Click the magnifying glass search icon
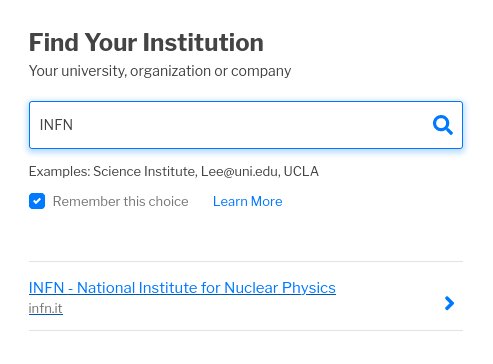The width and height of the screenshot is (493, 364). pyautogui.click(x=443, y=125)
